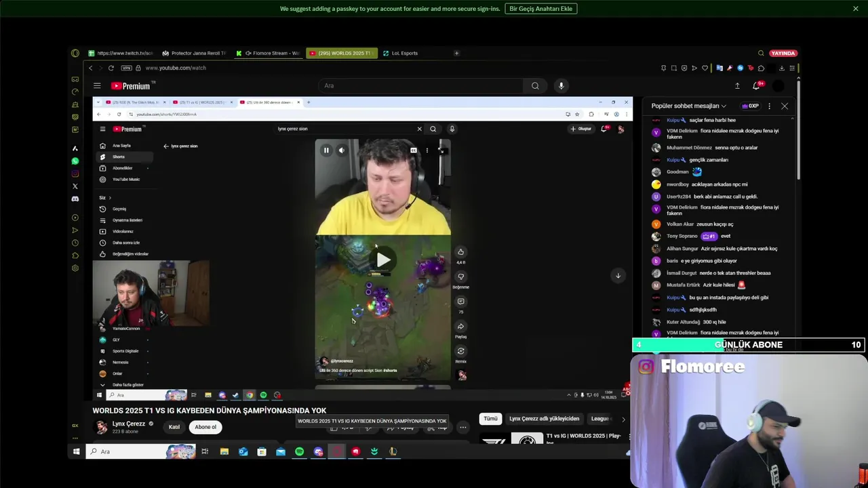Select the (295) WORLDS 2025 T1 tab
Image resolution: width=868 pixels, height=488 pixels.
pyautogui.click(x=341, y=53)
